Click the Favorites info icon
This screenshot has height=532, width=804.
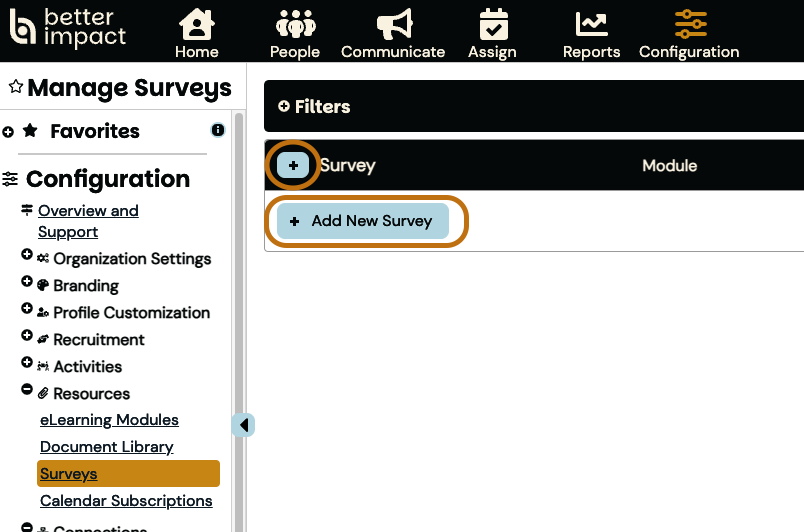point(218,130)
